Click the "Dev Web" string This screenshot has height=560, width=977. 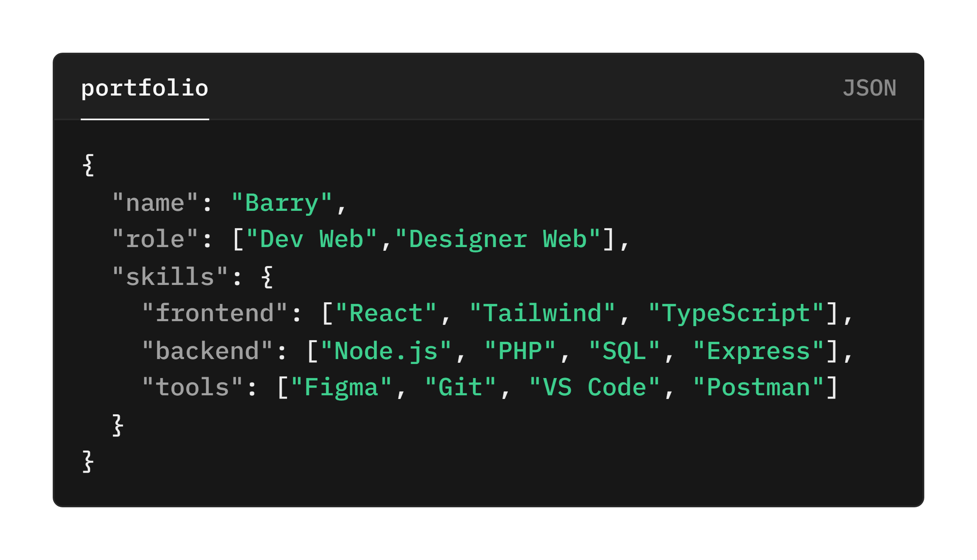[x=311, y=240]
